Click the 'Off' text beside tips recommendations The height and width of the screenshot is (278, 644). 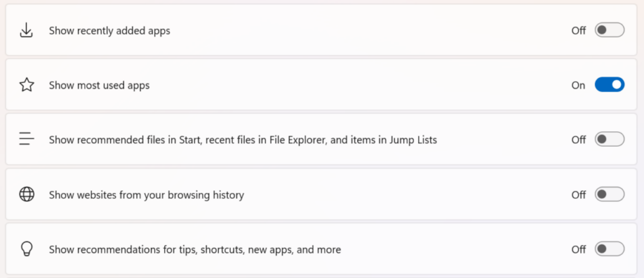coord(578,249)
